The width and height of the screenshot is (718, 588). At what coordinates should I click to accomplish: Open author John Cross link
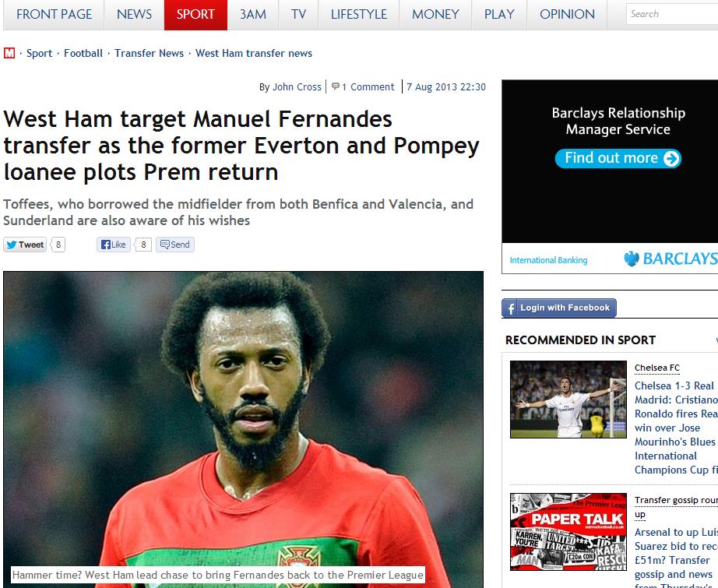(297, 86)
